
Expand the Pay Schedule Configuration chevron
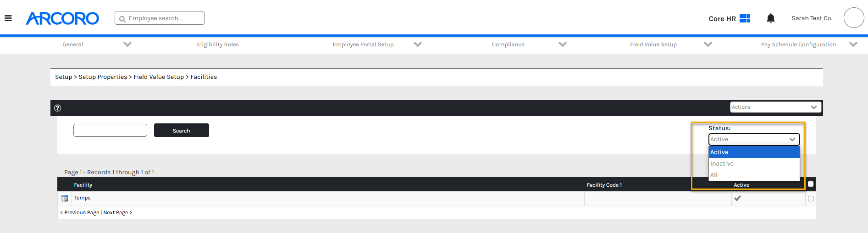click(853, 44)
